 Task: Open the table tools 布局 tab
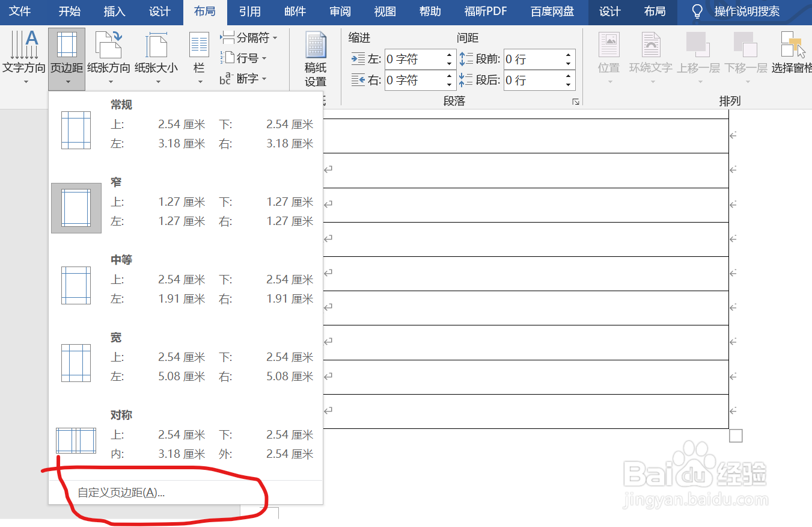point(655,11)
